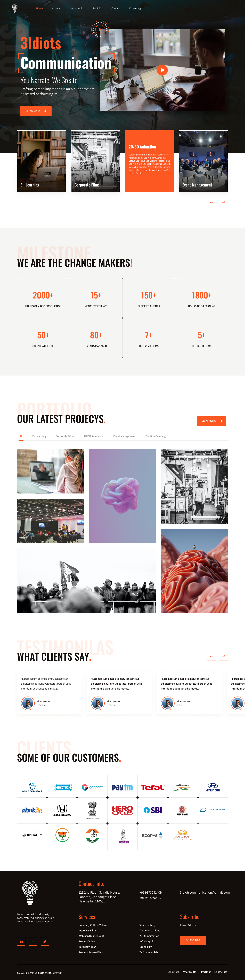
Task: Click the KNOW MORE button
Action: click(x=36, y=111)
